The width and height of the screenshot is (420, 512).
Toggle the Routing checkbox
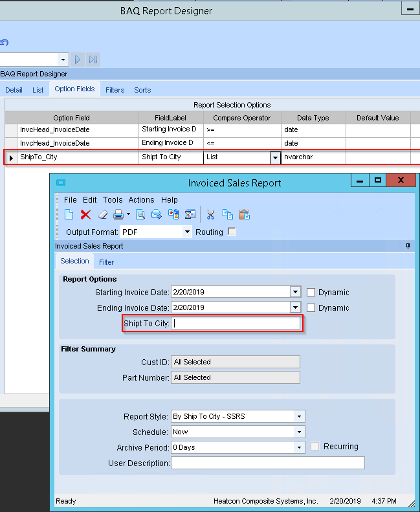(232, 232)
